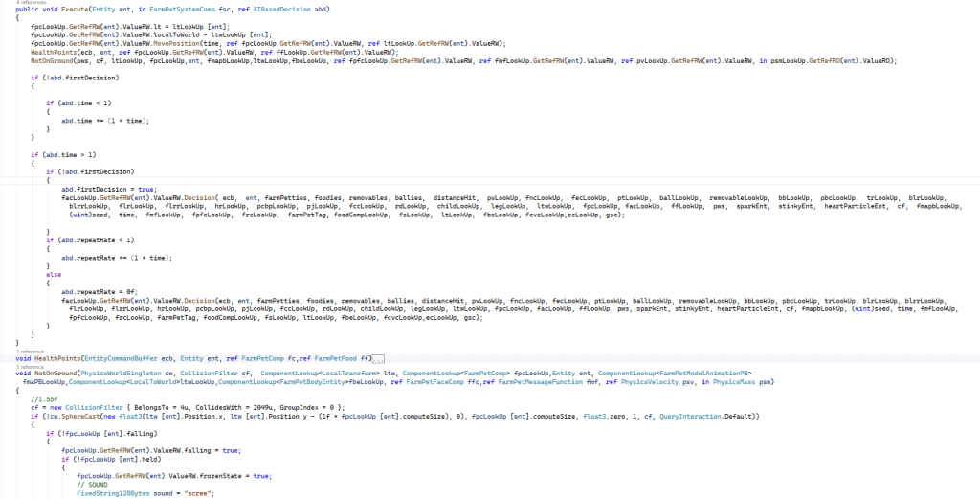Click the HealthPoints name in its void declaration
The image size is (980, 499).
57,357
